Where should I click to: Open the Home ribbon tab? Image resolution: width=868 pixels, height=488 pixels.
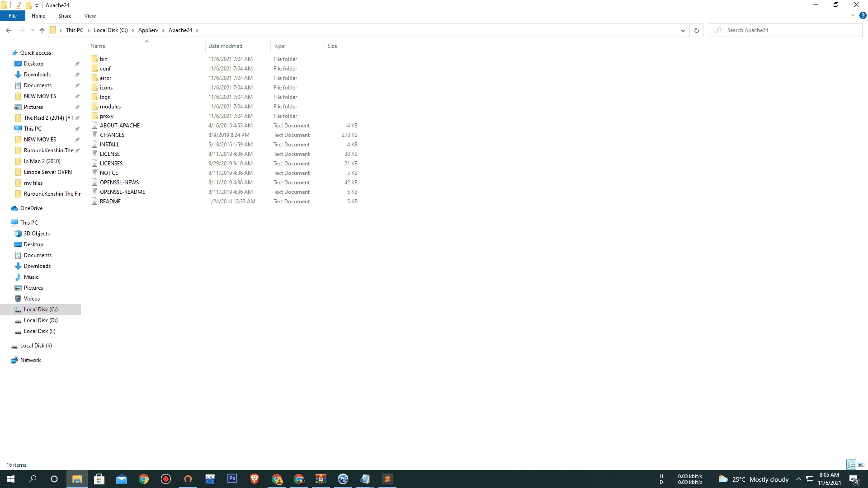coord(38,16)
